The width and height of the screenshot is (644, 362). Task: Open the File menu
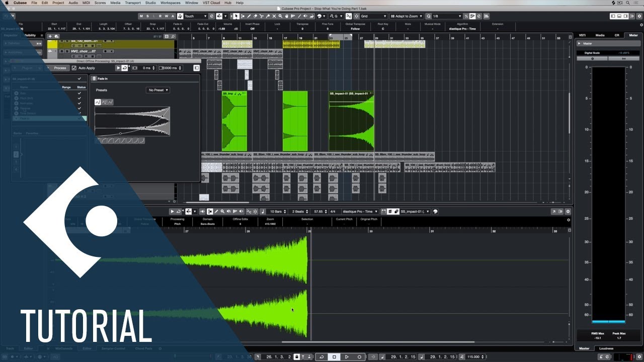point(34,3)
